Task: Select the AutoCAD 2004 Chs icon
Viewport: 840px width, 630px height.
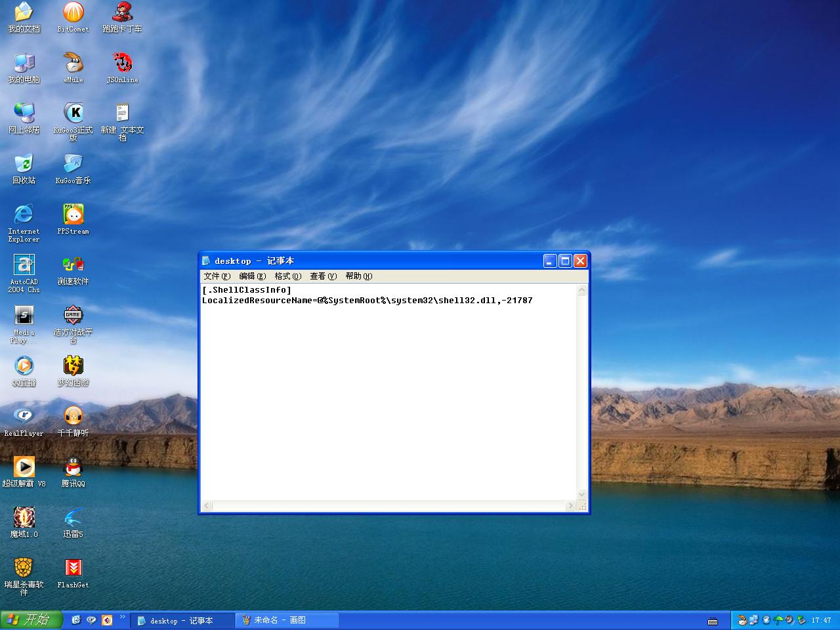Action: [24, 273]
